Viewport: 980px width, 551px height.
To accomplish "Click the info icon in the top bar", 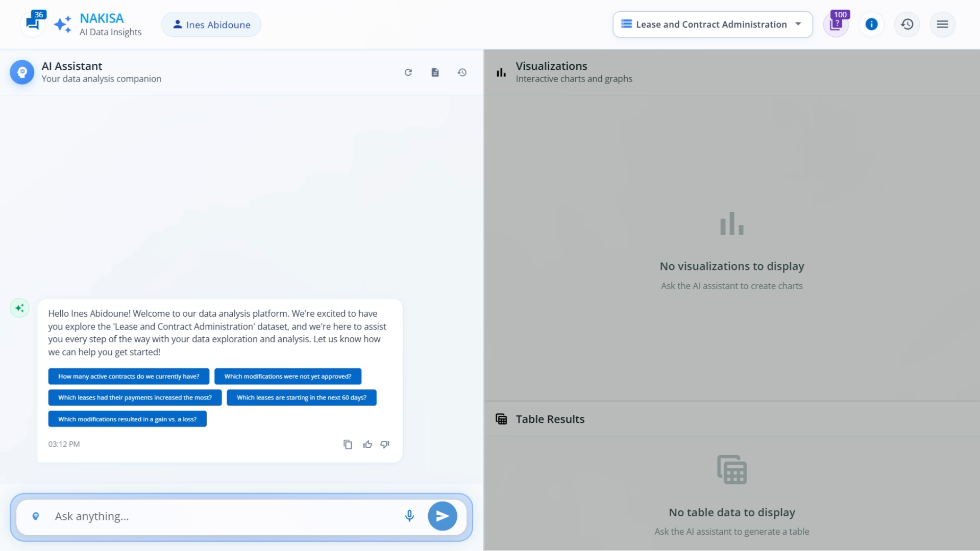I will (x=871, y=24).
